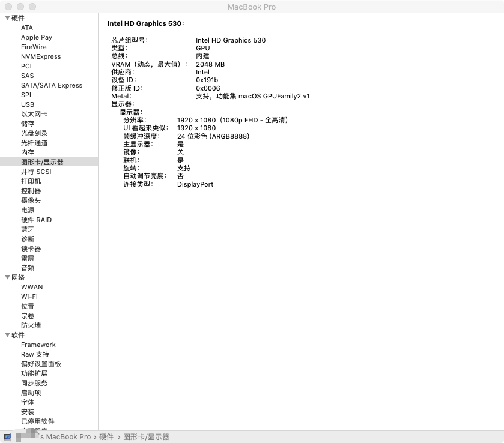
Task: Click 图形卡/显示器 breadcrumb in path bar
Action: click(x=146, y=437)
